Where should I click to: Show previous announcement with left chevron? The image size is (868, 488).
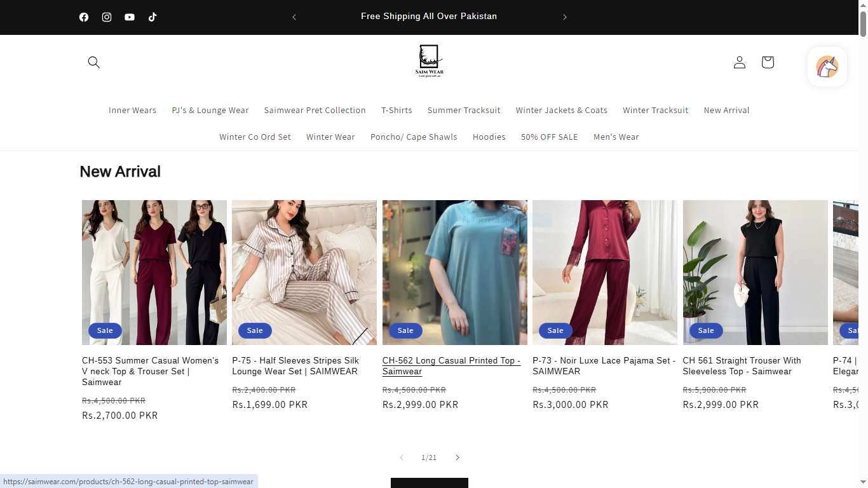[x=294, y=17]
